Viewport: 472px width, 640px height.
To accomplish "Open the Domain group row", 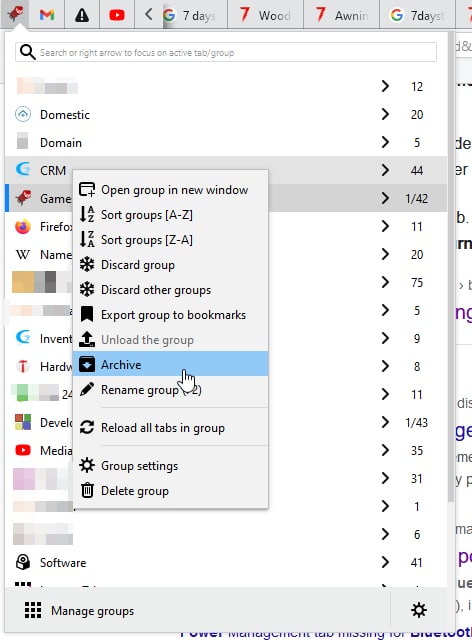I will 226,142.
